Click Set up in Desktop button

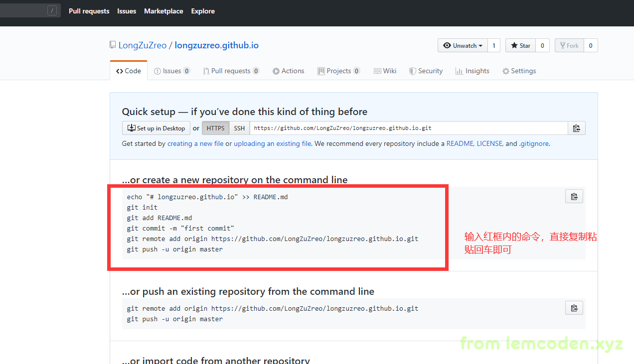pyautogui.click(x=156, y=128)
